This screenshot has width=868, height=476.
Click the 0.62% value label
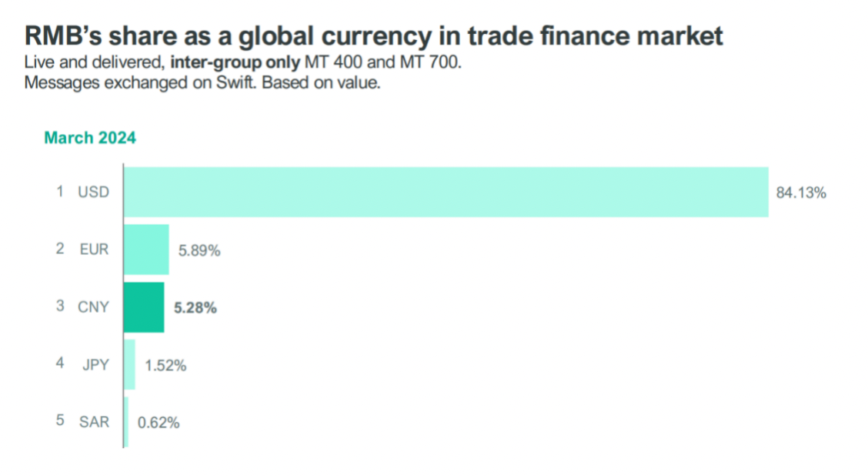[159, 423]
